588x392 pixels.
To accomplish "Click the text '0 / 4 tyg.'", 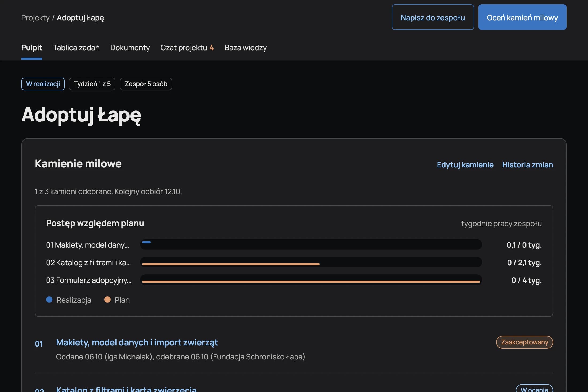I will tap(527, 280).
